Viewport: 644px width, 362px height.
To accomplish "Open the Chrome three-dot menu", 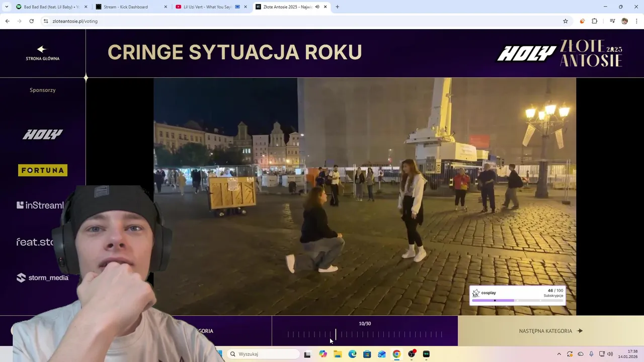I will [x=637, y=21].
